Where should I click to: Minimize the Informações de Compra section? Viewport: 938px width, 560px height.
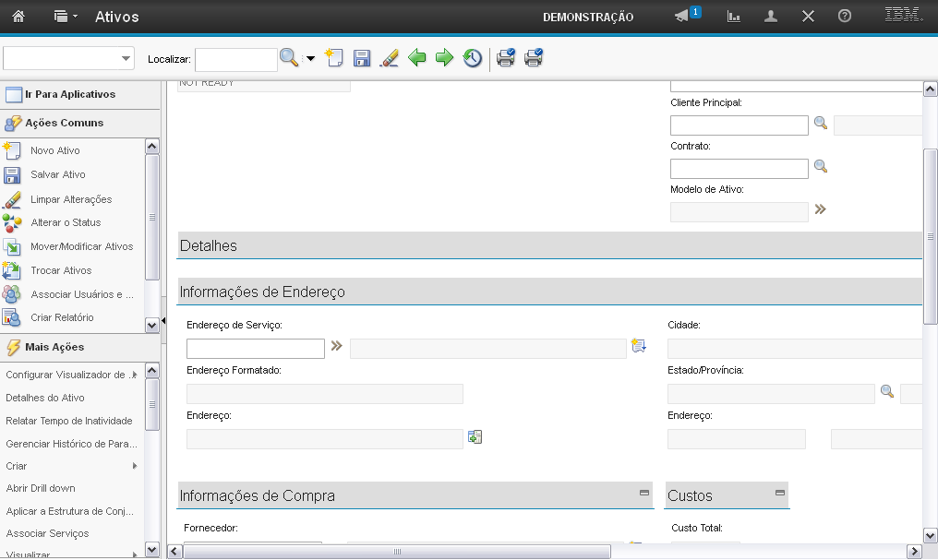(644, 494)
